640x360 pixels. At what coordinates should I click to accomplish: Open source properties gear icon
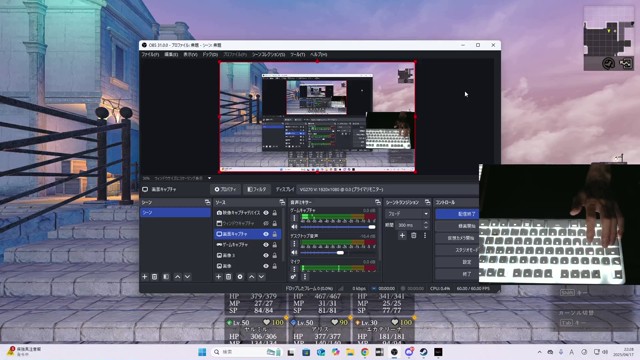(x=240, y=277)
